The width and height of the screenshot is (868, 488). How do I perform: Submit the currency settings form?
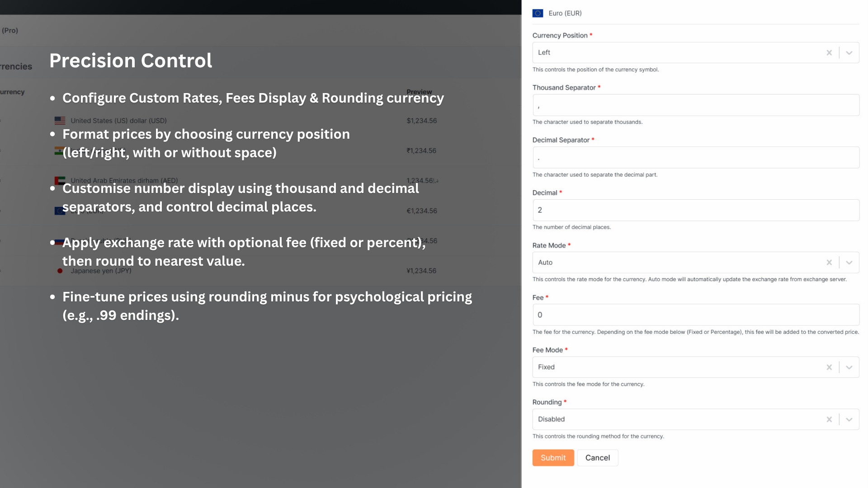(553, 458)
